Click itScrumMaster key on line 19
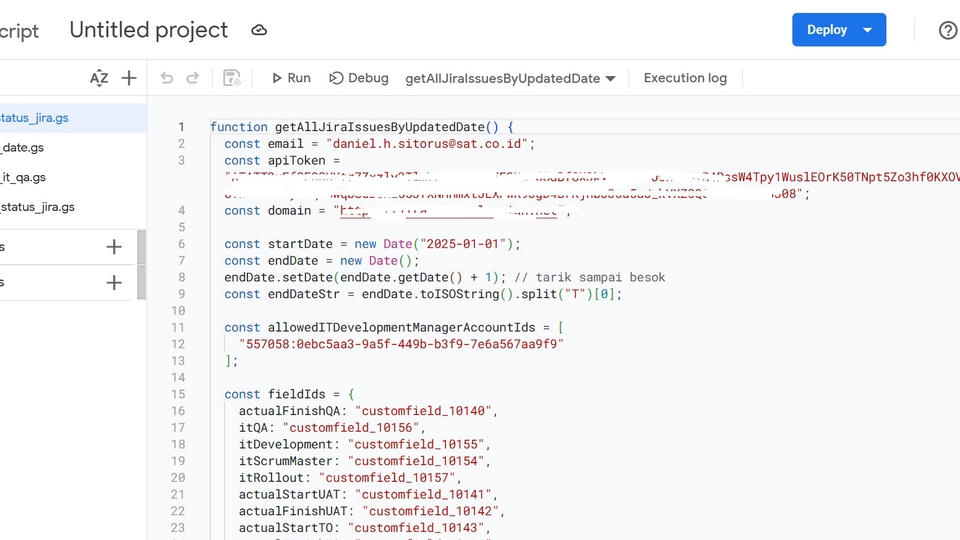The height and width of the screenshot is (540, 960). (x=286, y=461)
